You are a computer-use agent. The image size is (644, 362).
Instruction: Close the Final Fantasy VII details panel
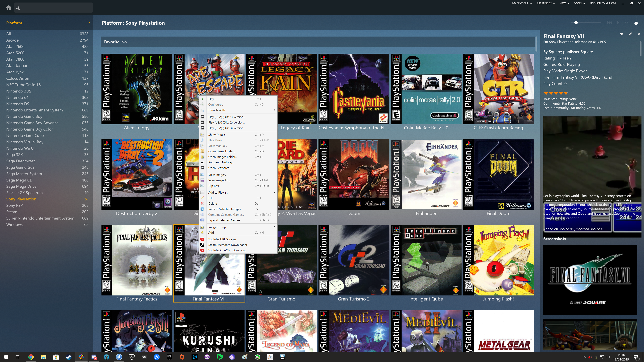[639, 34]
